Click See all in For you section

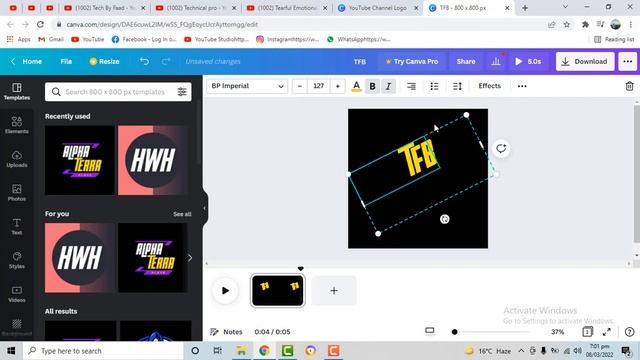click(x=182, y=214)
